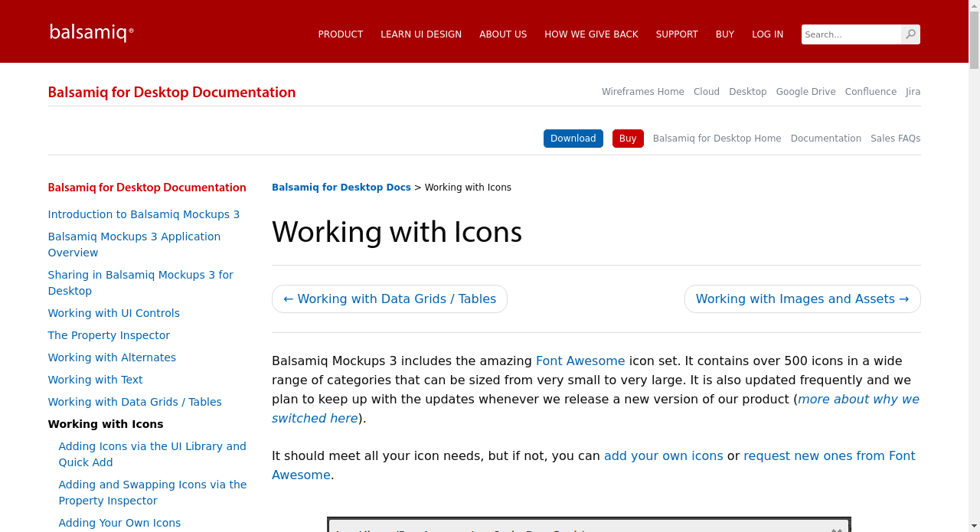The image size is (980, 532).
Task: Advance to Working with Images and Assets
Action: pos(802,299)
